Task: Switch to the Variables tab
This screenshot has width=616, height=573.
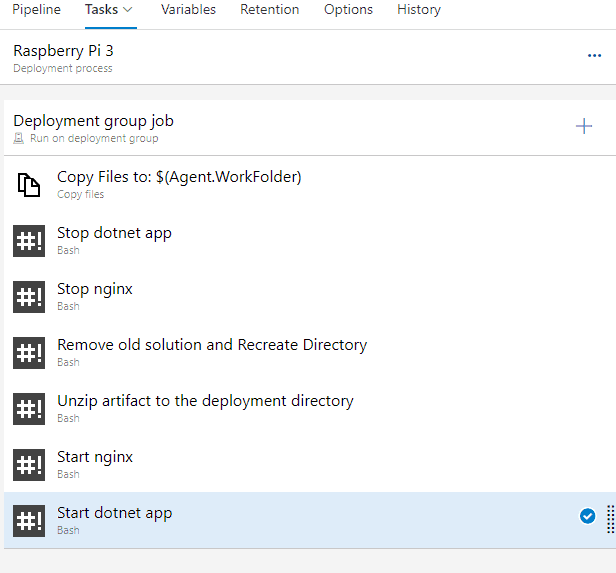Action: tap(189, 9)
